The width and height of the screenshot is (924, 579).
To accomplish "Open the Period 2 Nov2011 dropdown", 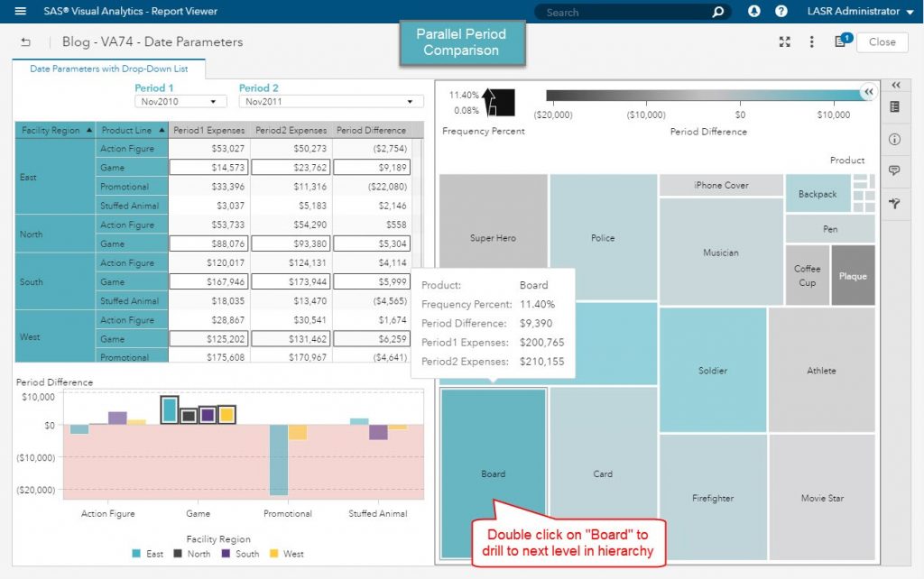I will click(331, 102).
